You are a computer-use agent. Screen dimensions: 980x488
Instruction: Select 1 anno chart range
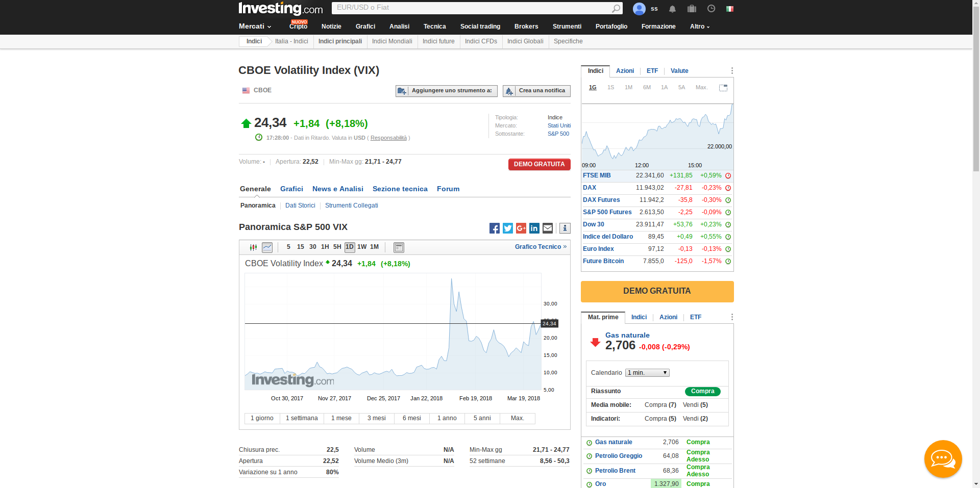click(447, 418)
